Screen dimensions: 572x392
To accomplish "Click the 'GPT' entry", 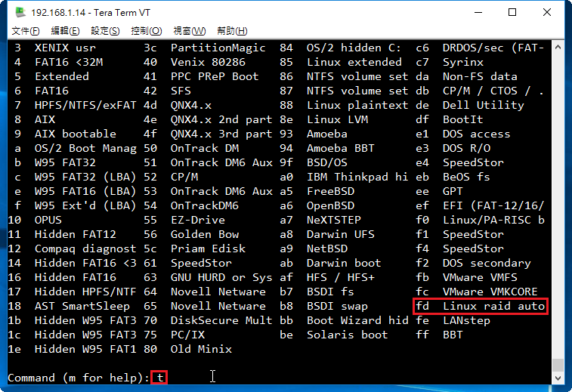I will pos(453,191).
